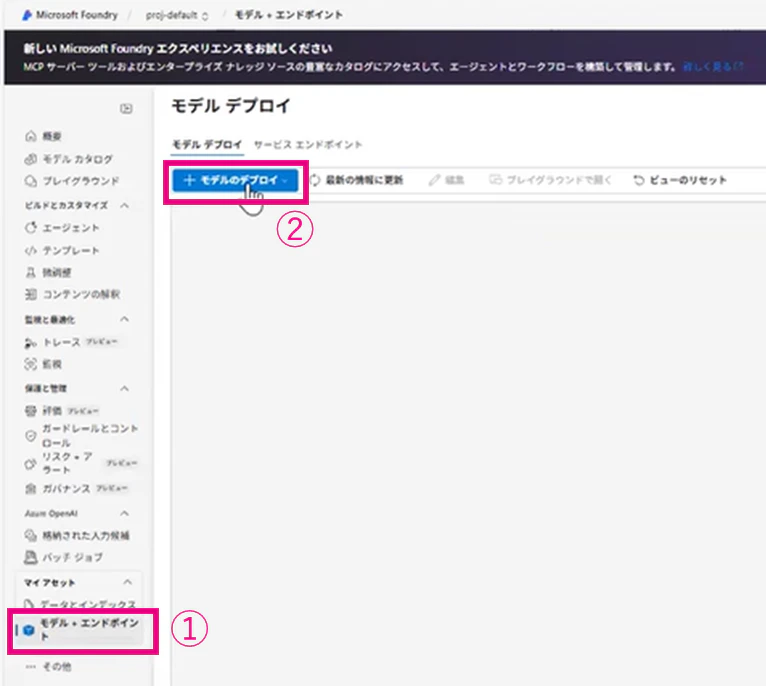Click the モデル + エンドポイント breadcrumb
This screenshot has width=766, height=686.
(x=289, y=15)
